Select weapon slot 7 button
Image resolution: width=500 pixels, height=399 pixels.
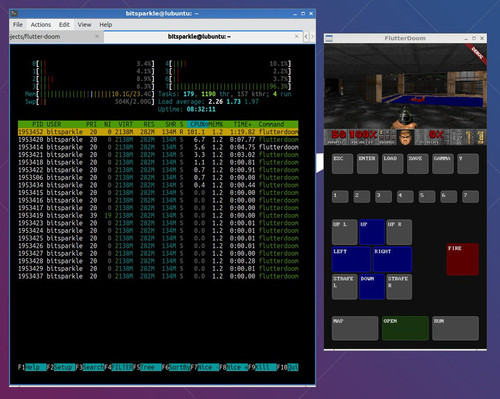(x=470, y=197)
